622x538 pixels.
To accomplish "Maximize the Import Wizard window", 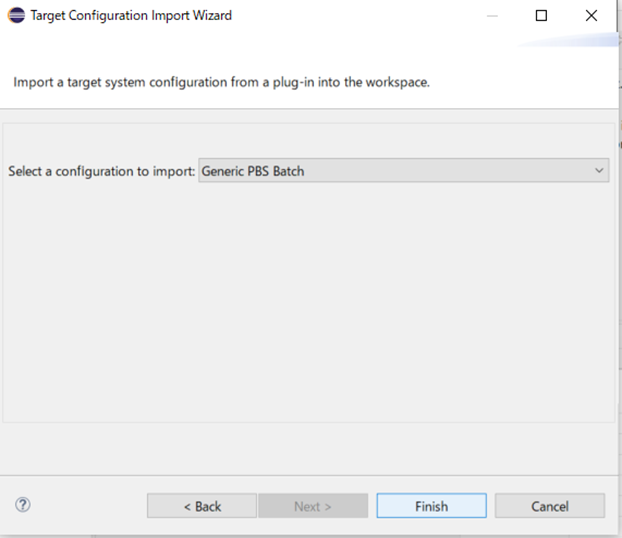I will (541, 15).
